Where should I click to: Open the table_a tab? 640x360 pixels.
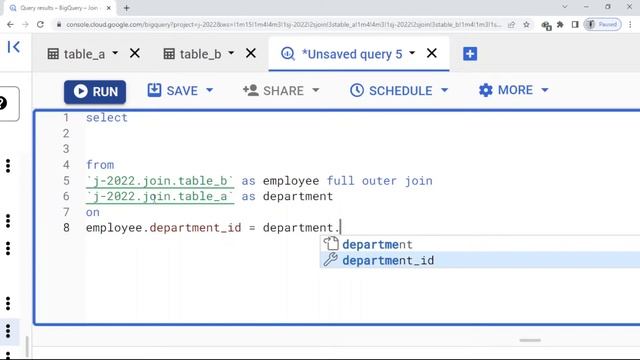76,54
